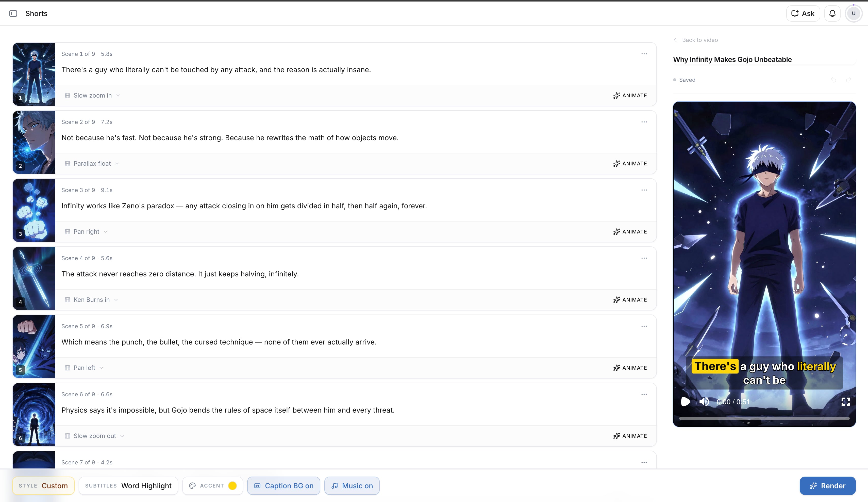Open the Ask assistant

click(x=803, y=13)
